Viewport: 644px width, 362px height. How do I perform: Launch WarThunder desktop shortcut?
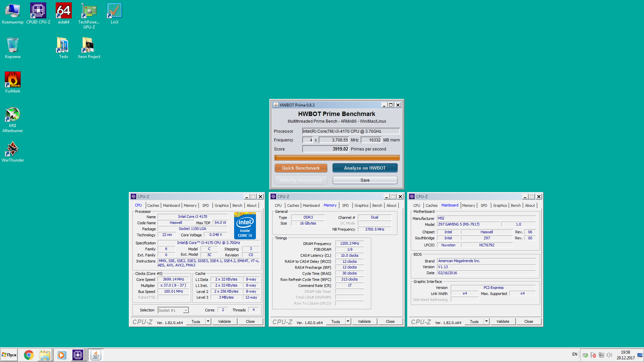tap(13, 152)
